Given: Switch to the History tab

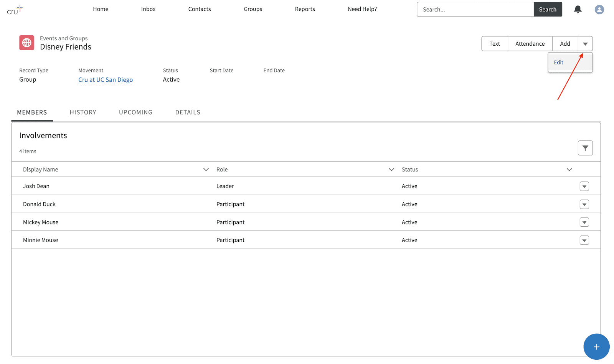Looking at the screenshot, I should [x=83, y=112].
